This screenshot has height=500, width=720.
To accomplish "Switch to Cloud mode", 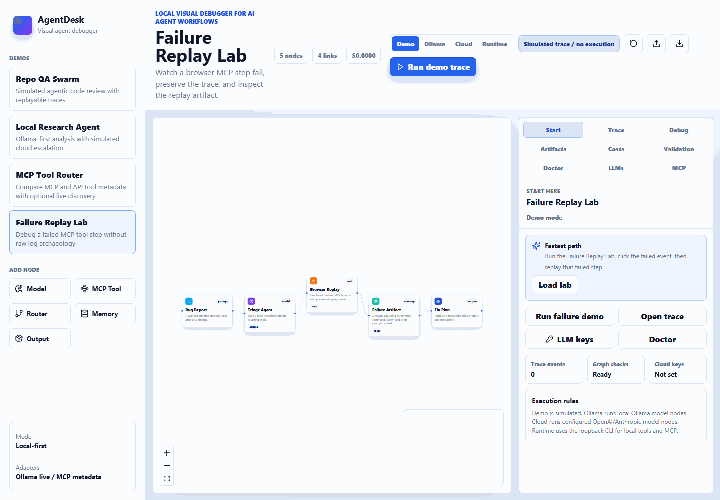I will pyautogui.click(x=463, y=44).
